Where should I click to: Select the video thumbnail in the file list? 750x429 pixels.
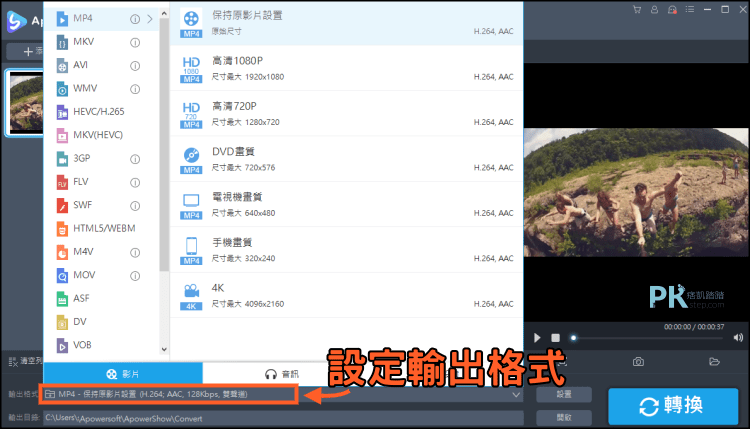[x=24, y=102]
